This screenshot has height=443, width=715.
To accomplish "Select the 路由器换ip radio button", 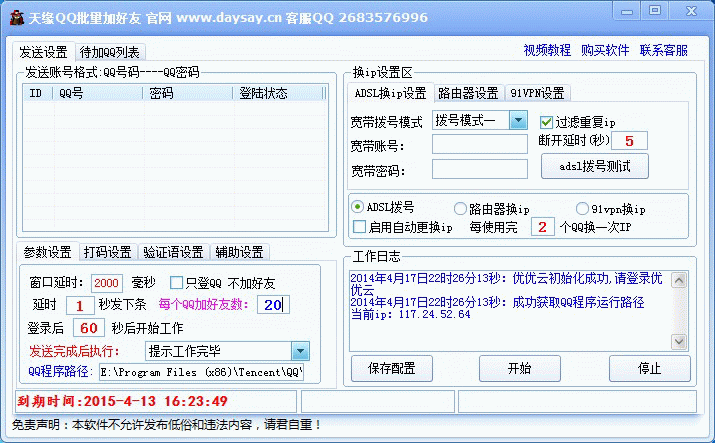I will coord(460,209).
